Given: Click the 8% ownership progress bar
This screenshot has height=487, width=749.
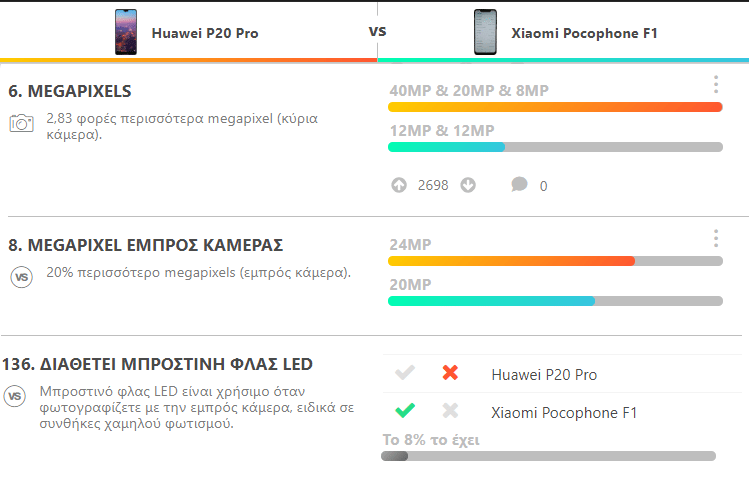Looking at the screenshot, I should [548, 456].
